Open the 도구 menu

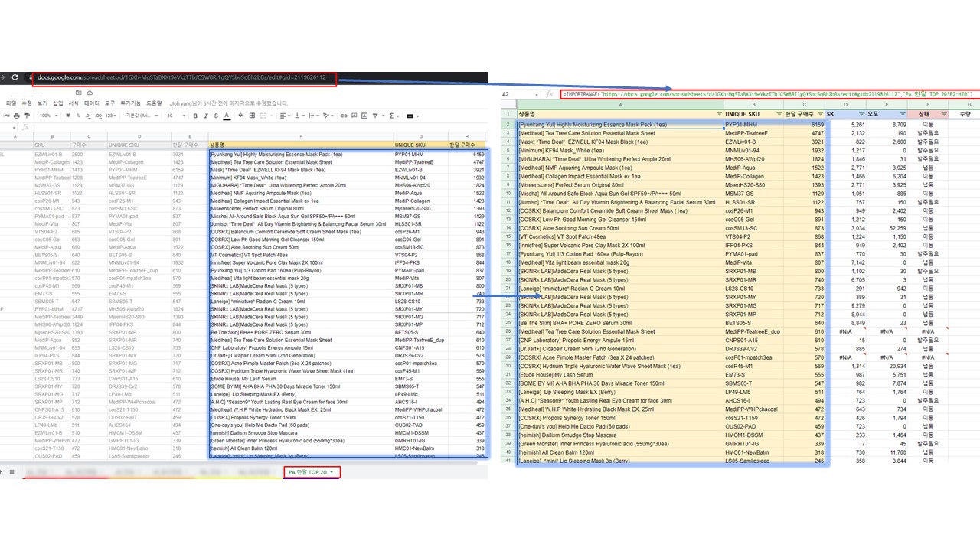click(109, 103)
